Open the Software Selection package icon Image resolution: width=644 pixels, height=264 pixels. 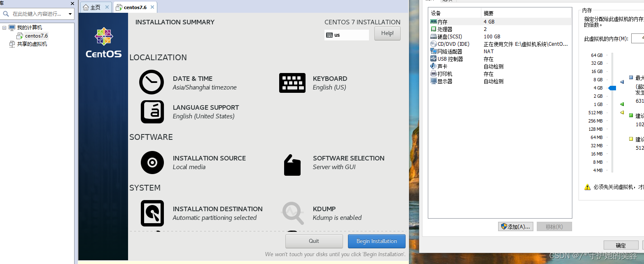(292, 165)
